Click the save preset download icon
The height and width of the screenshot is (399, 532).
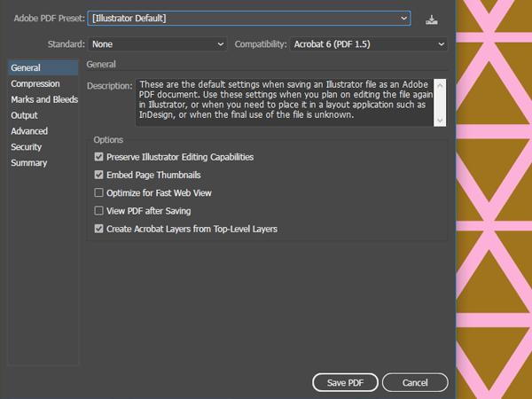pyautogui.click(x=431, y=20)
